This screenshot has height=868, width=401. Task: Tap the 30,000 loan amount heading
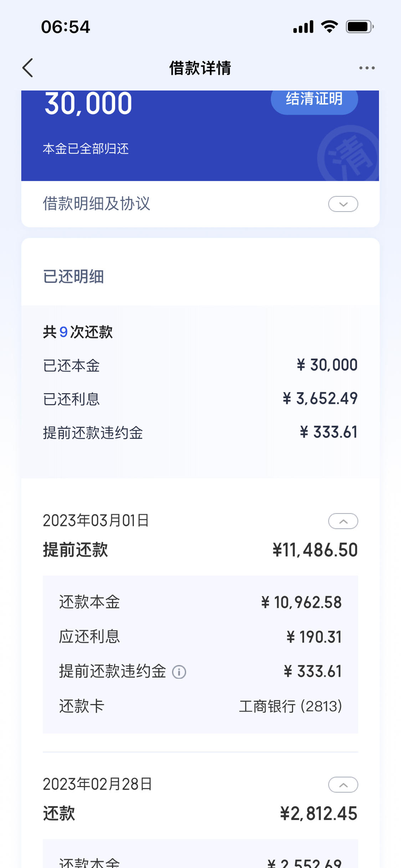point(88,104)
